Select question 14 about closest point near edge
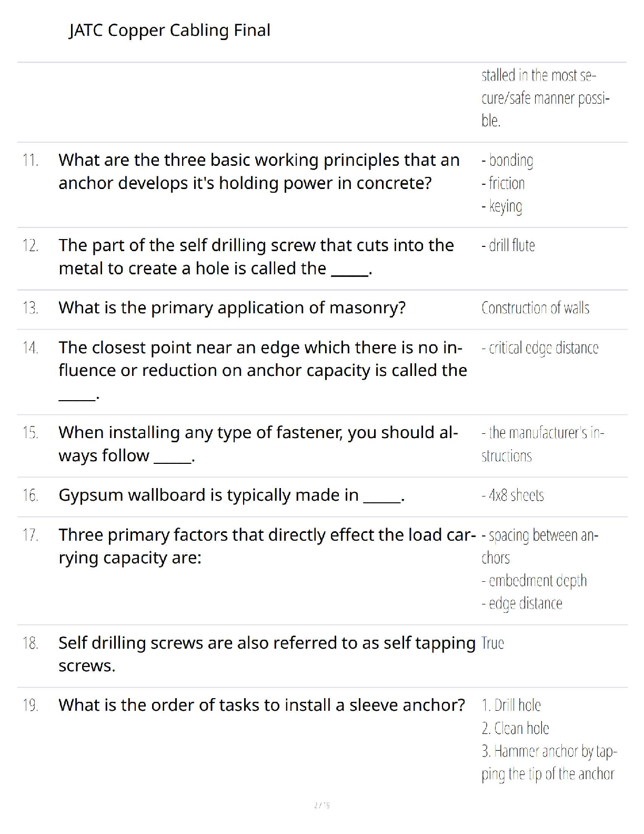The width and height of the screenshot is (644, 834). pos(263,370)
